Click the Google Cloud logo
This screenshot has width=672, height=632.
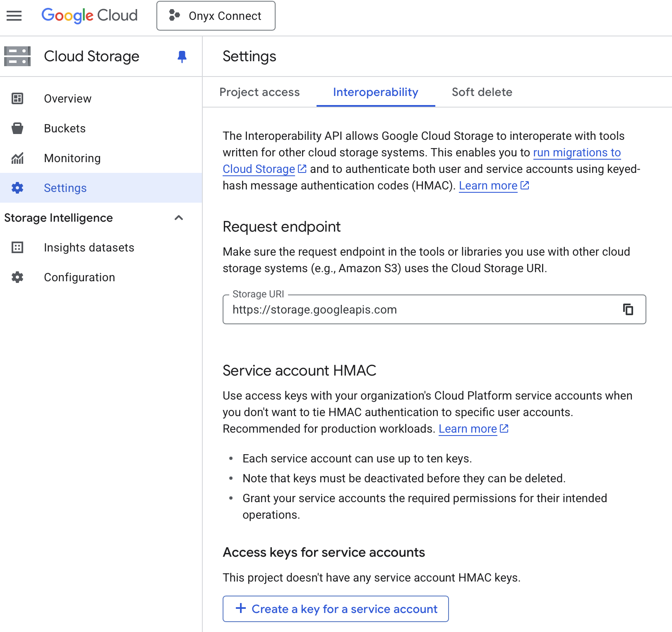pyautogui.click(x=89, y=16)
